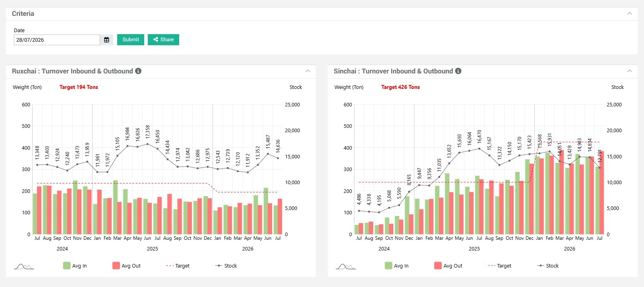Click the Submit button
644x287 pixels.
point(131,40)
